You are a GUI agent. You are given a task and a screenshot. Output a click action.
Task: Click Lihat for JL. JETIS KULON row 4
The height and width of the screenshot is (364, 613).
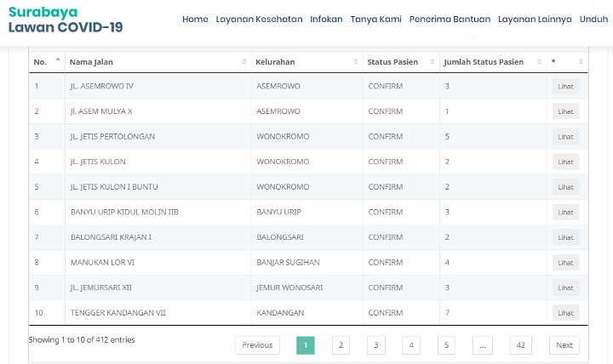pyautogui.click(x=565, y=162)
